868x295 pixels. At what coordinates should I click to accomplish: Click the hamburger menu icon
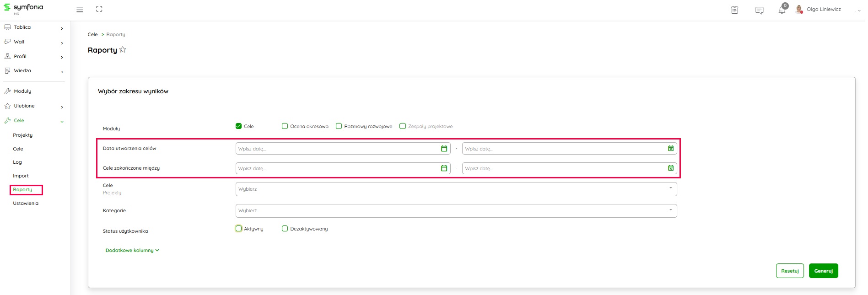(80, 10)
